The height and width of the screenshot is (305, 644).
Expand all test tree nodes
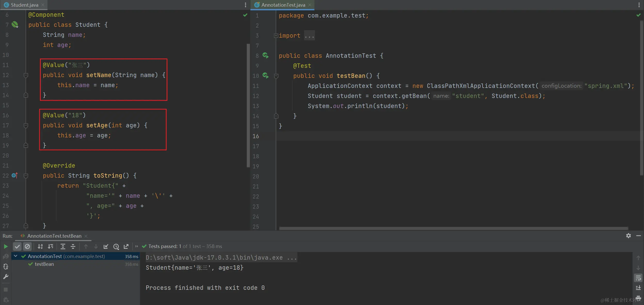pyautogui.click(x=63, y=246)
